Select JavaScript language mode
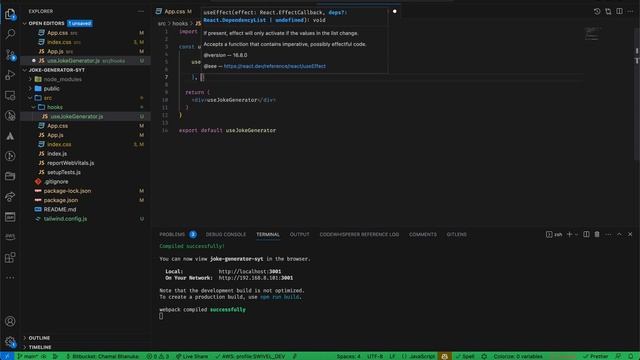The width and height of the screenshot is (640, 360). point(418,356)
